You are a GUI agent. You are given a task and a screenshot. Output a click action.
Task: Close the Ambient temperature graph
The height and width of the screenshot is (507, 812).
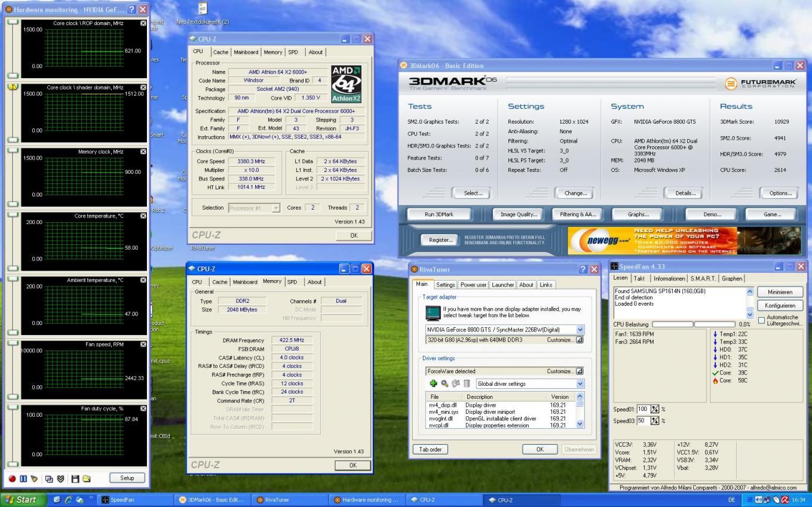pos(143,280)
